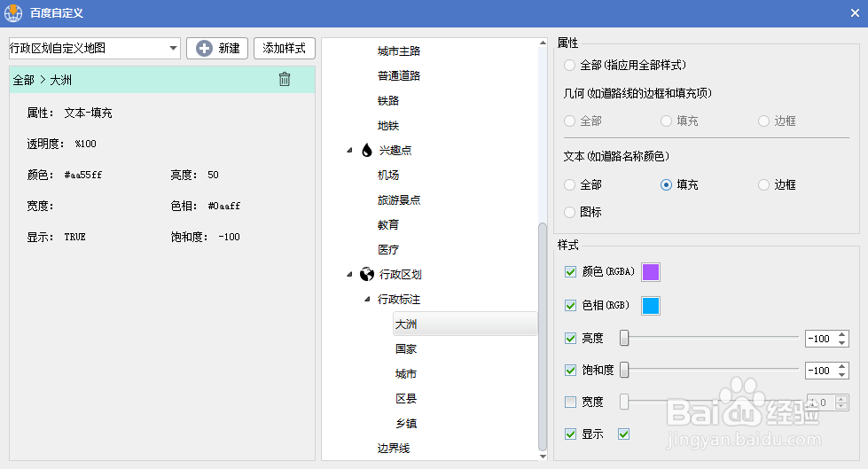868x469 pixels.
Task: Select 乡镇 in the tree
Action: click(x=406, y=424)
